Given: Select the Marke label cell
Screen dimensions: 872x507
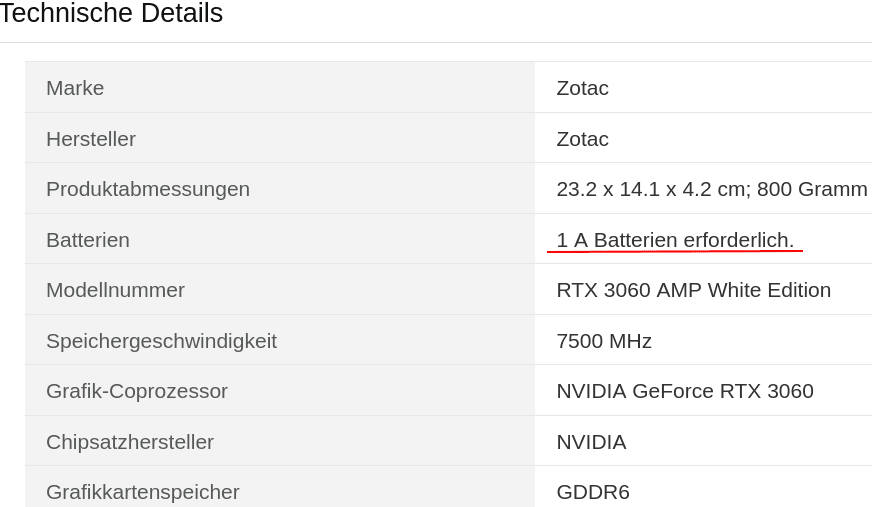Looking at the screenshot, I should click(280, 87).
